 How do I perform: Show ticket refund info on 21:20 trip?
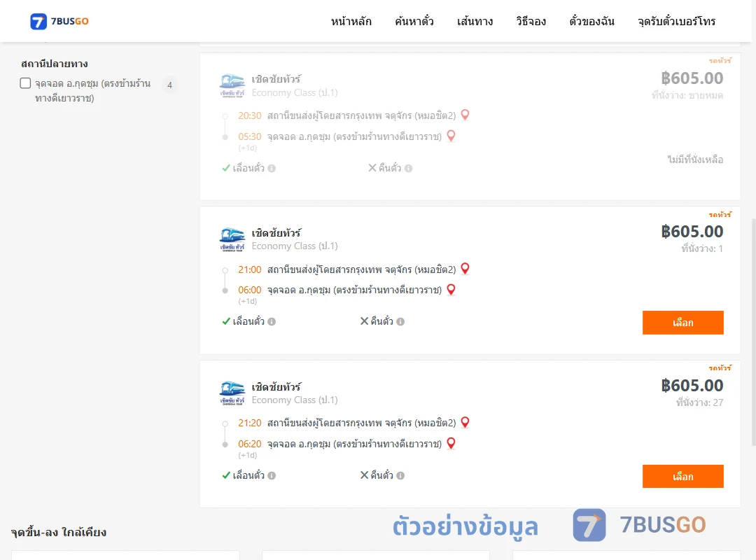click(400, 475)
